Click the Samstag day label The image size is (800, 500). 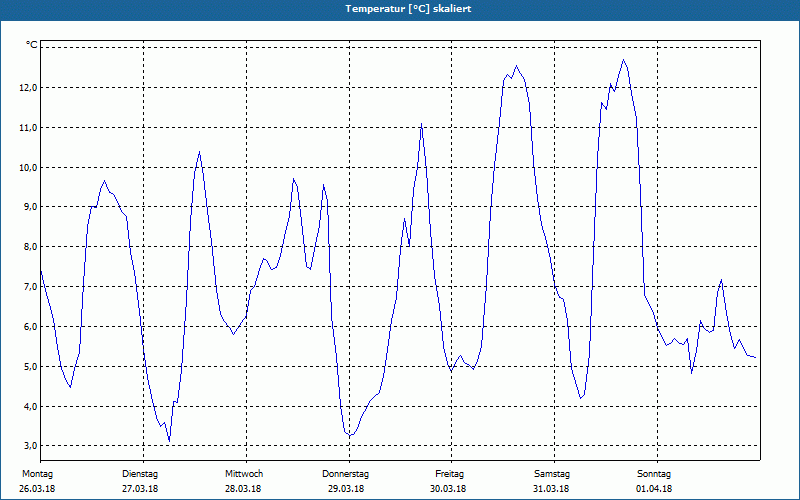552,474
